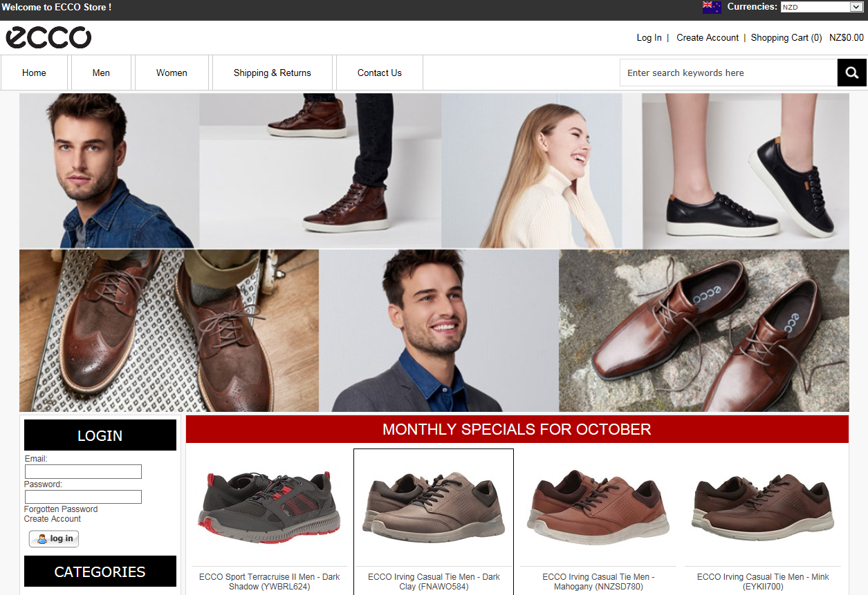Click ECCO Irving Dark Clay (FNAWO584) title

point(434,582)
